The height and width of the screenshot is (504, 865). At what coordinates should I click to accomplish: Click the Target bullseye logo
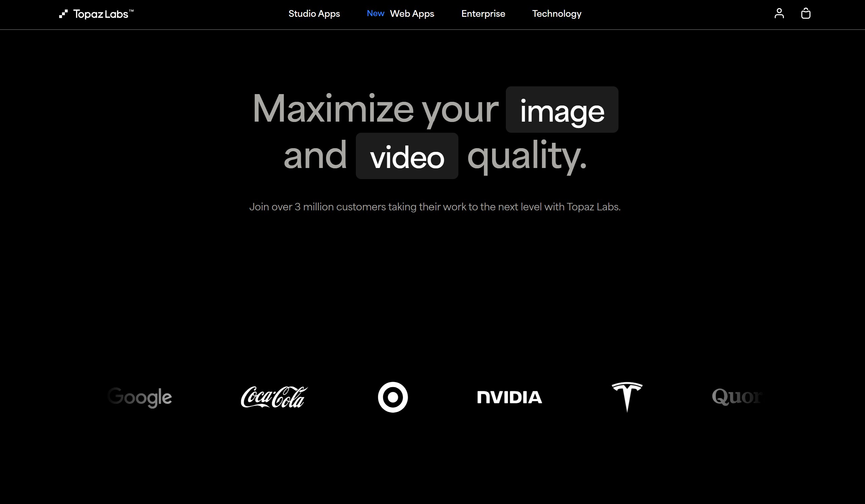tap(393, 397)
